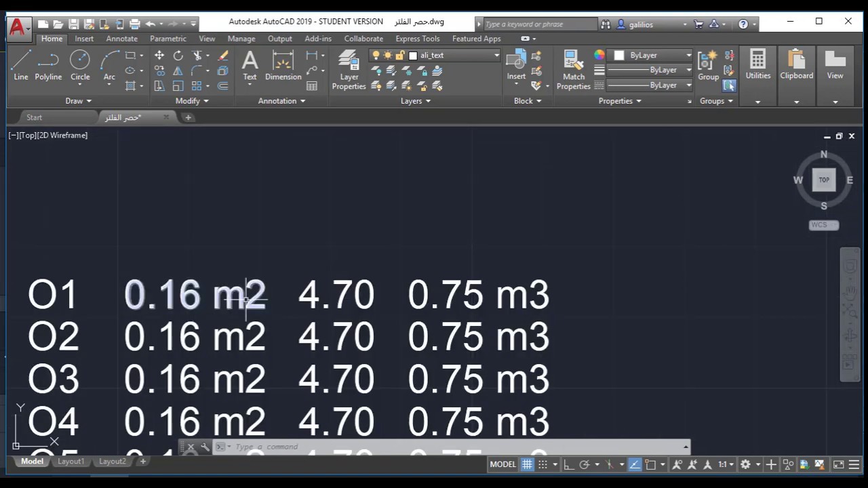Viewport: 868px width, 488px height.
Task: Toggle snap mode in status bar
Action: 541,464
